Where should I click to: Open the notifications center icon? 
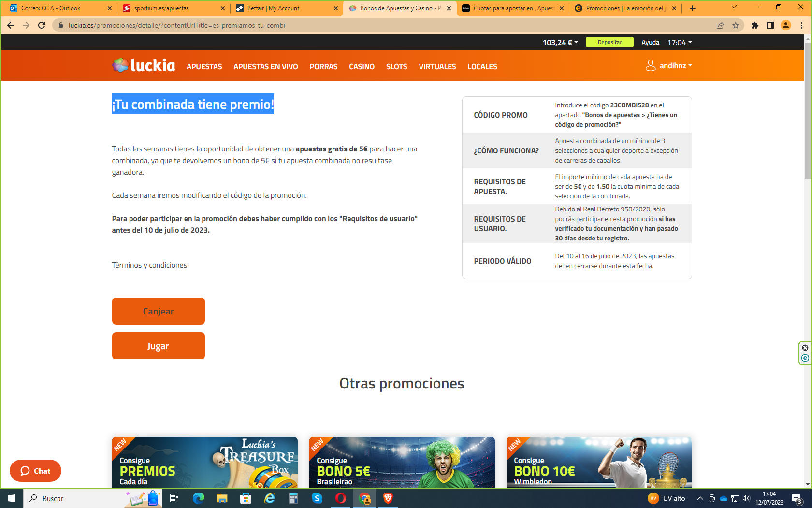[x=797, y=498]
